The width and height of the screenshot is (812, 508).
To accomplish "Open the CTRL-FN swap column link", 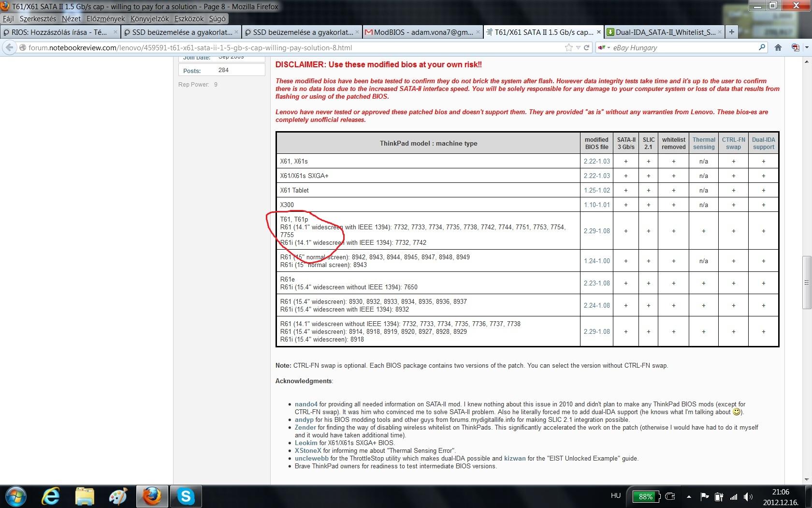I will [733, 143].
